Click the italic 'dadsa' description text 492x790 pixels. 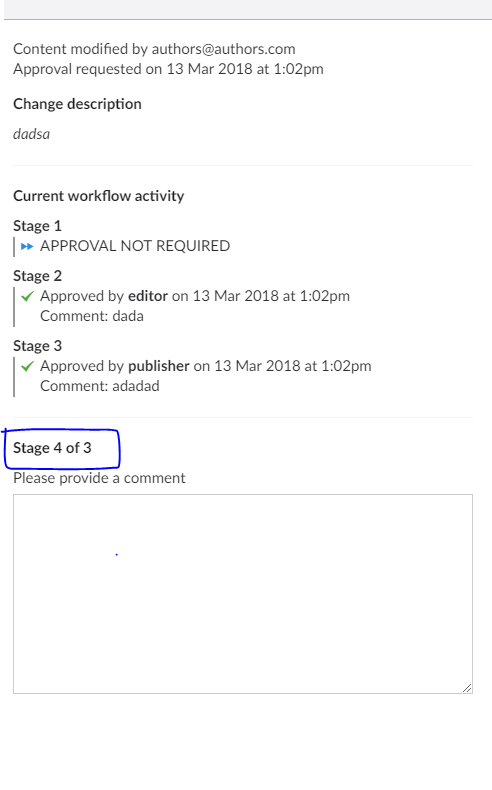[x=31, y=134]
